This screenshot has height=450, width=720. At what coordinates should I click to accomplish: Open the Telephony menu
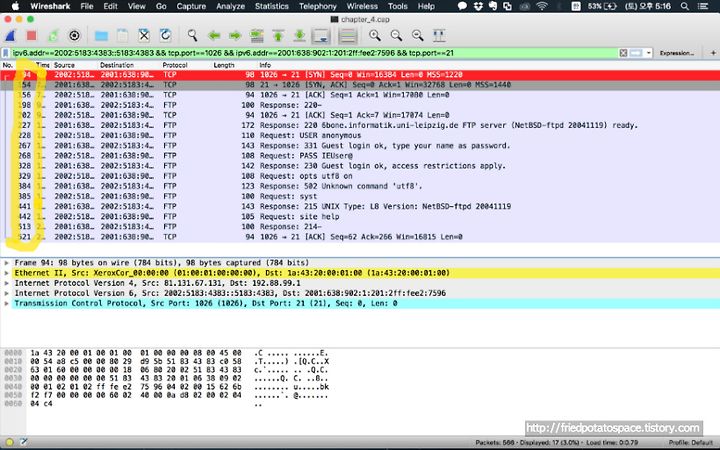[x=318, y=6]
